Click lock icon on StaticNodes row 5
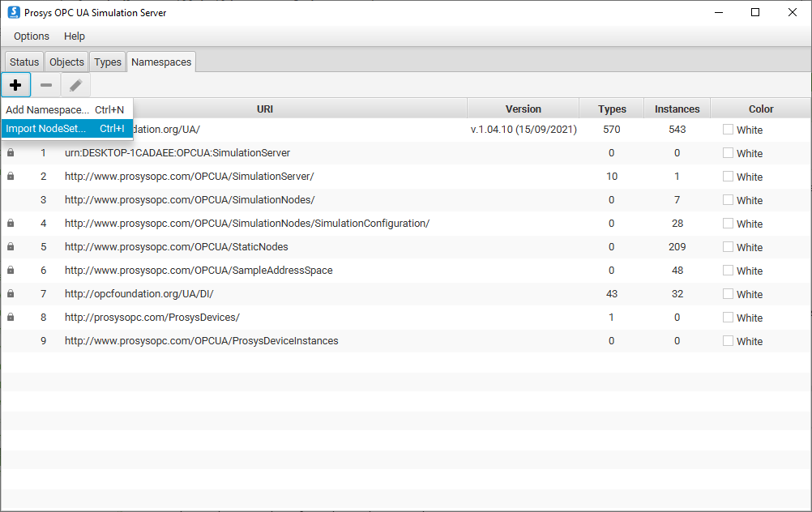This screenshot has width=812, height=512. click(11, 246)
